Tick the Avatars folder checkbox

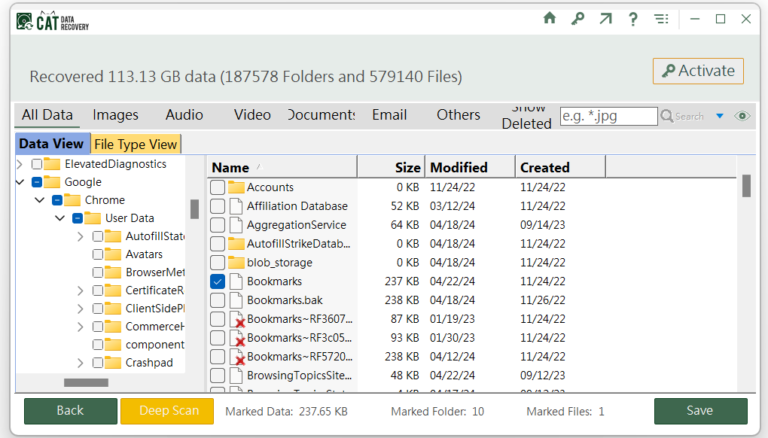tap(98, 255)
